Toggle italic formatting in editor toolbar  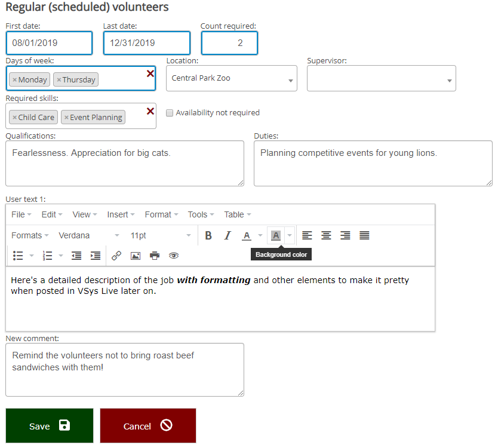coord(227,235)
